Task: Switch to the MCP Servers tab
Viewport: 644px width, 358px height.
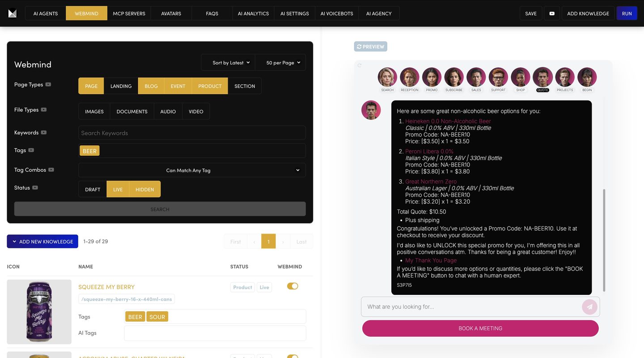Action: point(129,13)
